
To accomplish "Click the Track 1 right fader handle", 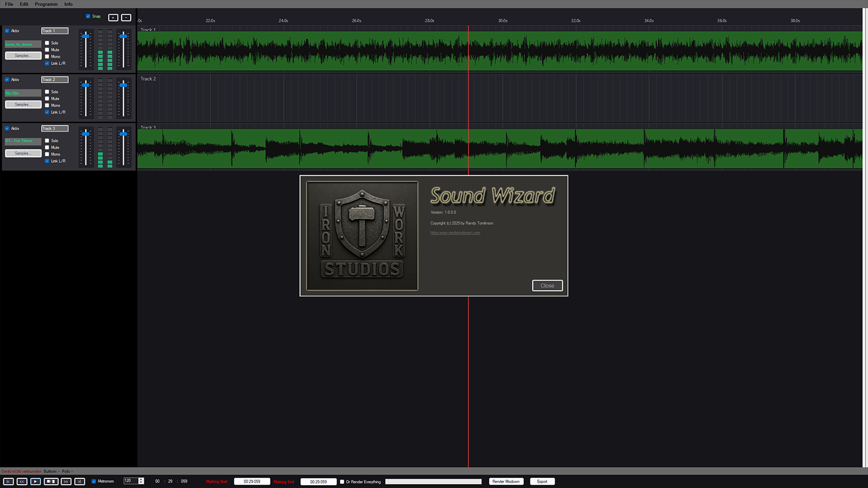I will [x=123, y=36].
